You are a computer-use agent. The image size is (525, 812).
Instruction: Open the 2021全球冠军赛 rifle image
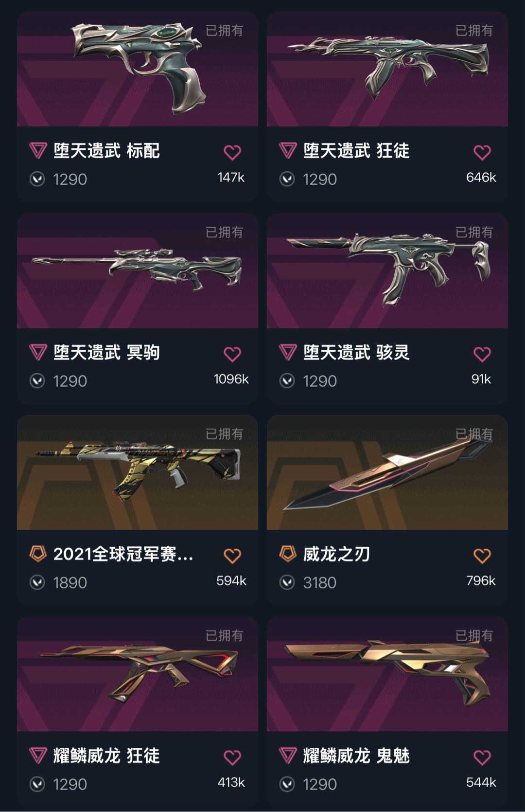(138, 472)
